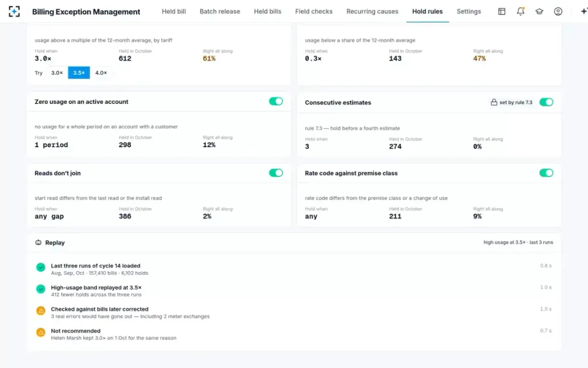
Task: Click green check icon for High-usage band replayed
Action: point(41,289)
